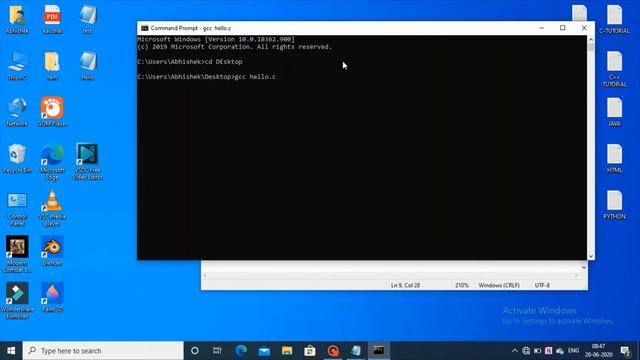
Task: Open Microsoft Store from the taskbar
Action: (310, 351)
